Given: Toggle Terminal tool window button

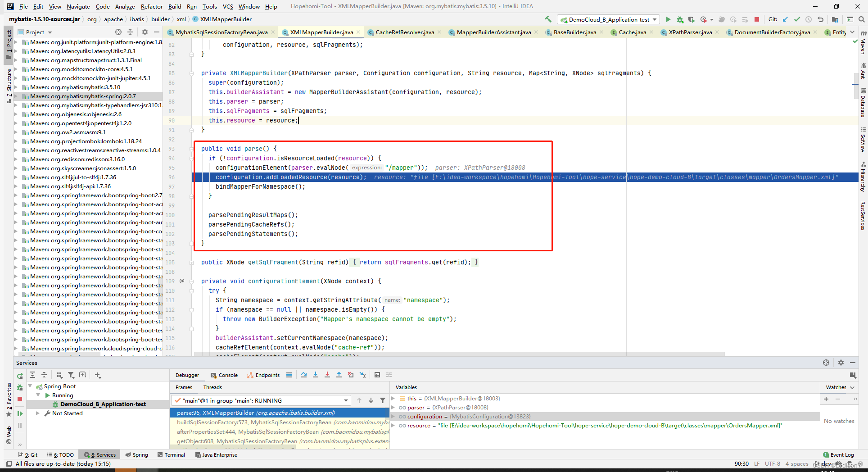Looking at the screenshot, I should click(x=172, y=455).
